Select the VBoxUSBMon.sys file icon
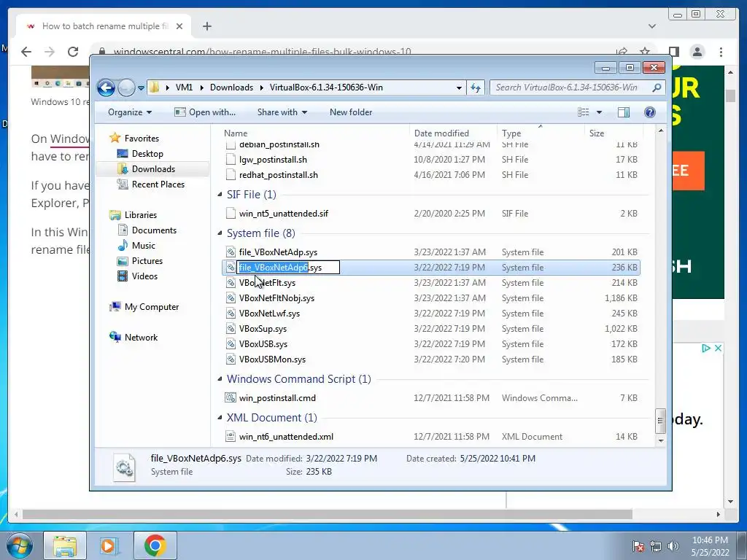 (231, 359)
